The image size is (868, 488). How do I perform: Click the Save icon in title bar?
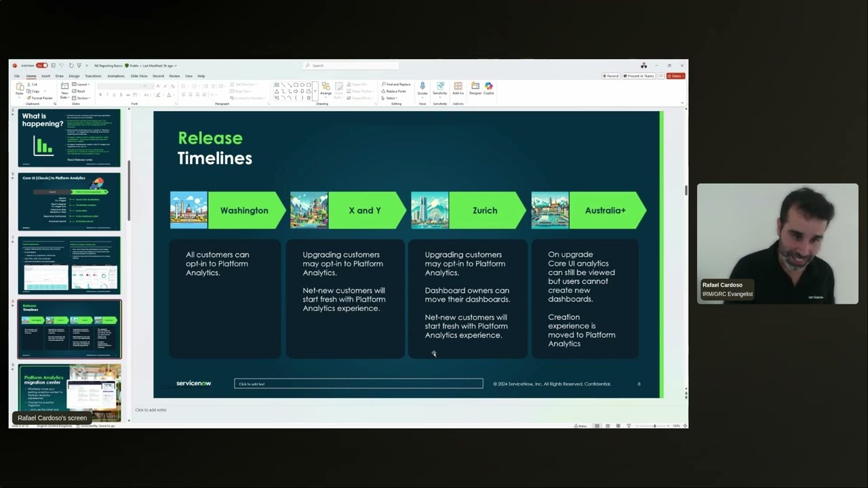54,66
